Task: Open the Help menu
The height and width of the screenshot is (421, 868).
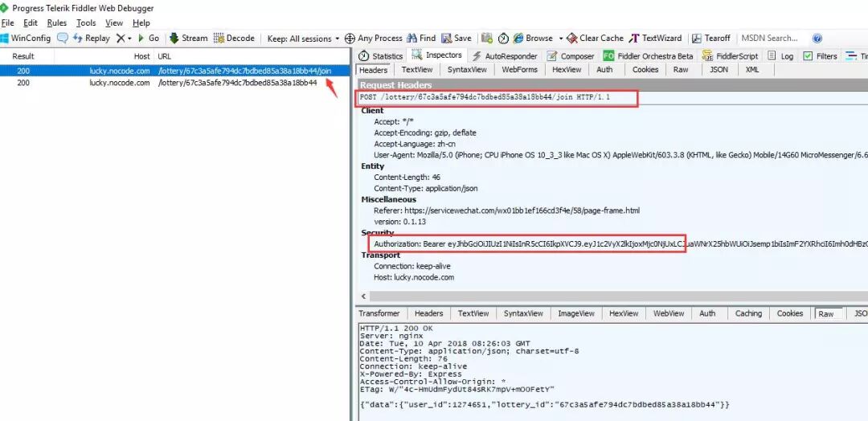Action: (x=141, y=22)
